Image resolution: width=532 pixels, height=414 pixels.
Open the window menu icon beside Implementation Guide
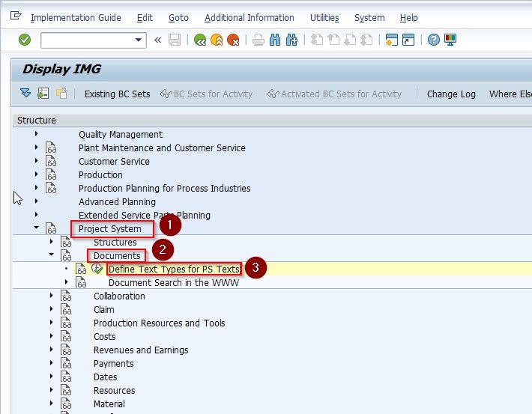tap(16, 16)
